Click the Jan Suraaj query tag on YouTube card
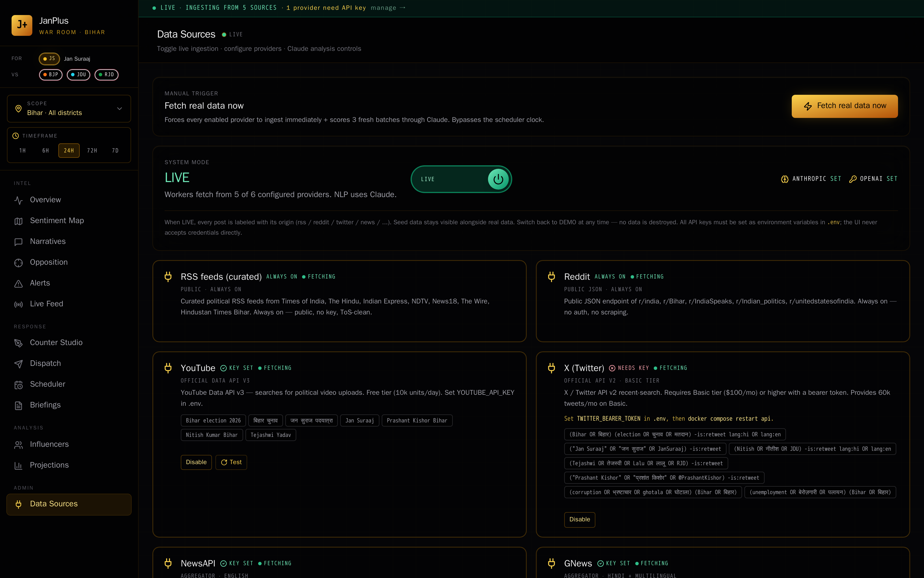The height and width of the screenshot is (578, 924). [x=360, y=420]
